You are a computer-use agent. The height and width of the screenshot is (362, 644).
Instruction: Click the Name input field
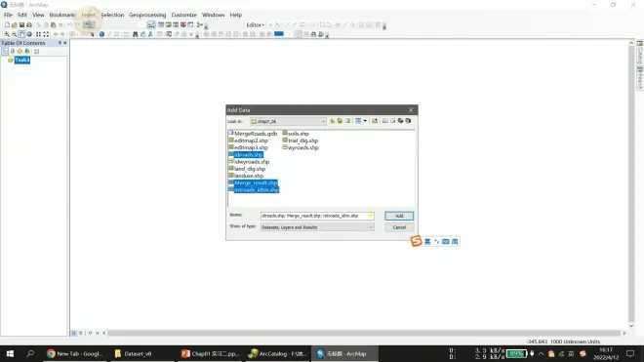click(317, 216)
